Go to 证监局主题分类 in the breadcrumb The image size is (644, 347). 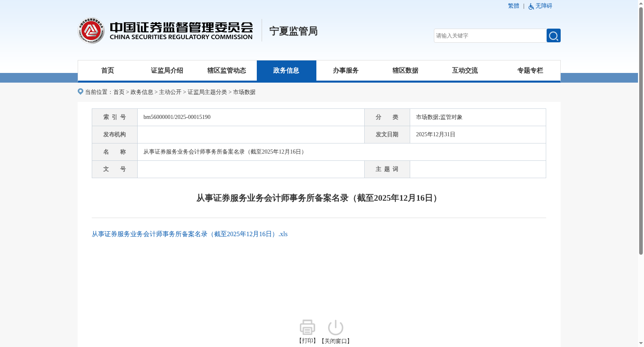(x=207, y=92)
